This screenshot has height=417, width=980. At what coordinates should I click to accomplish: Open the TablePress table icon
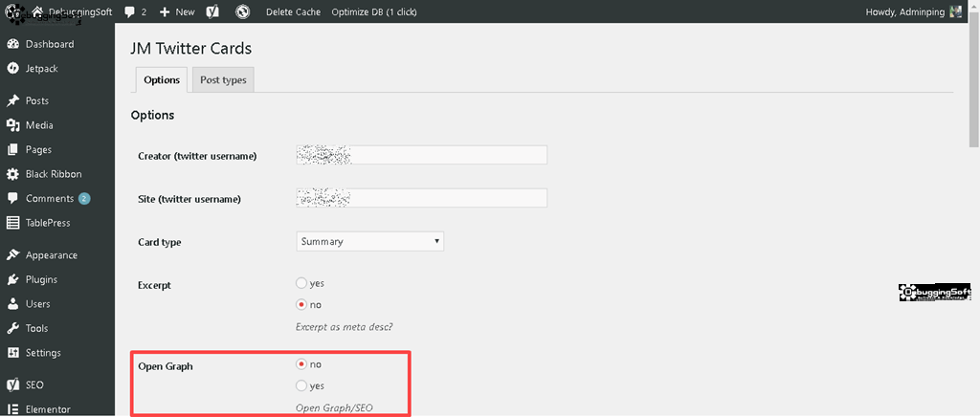point(12,223)
